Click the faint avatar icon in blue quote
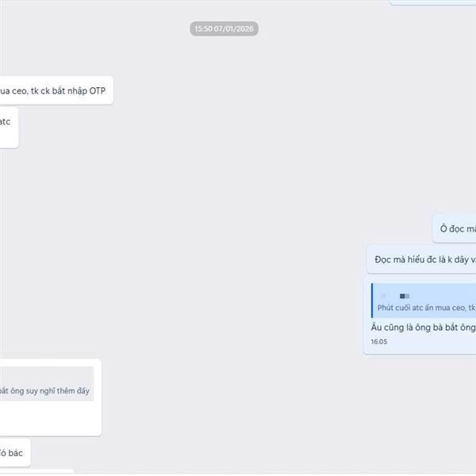This screenshot has height=476, width=476. 383,296
